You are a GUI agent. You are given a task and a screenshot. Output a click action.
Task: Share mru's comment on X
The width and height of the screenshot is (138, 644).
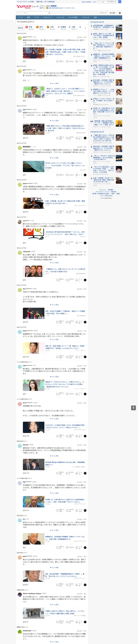85,436
